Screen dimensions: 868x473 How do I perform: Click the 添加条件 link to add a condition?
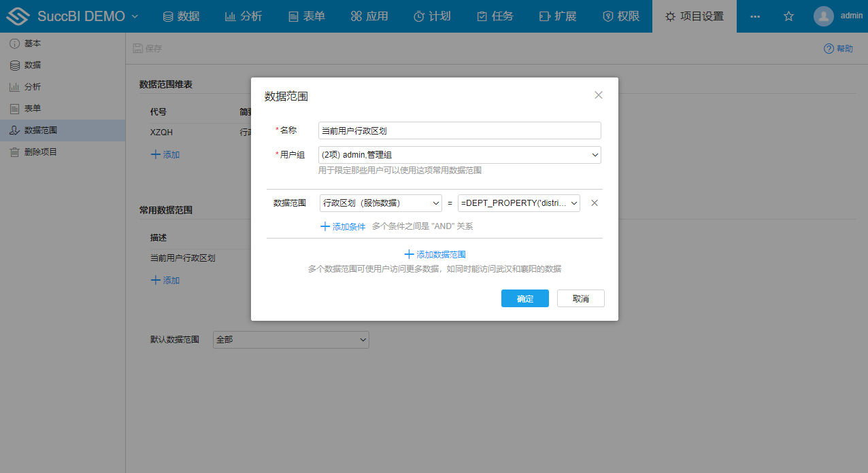344,226
